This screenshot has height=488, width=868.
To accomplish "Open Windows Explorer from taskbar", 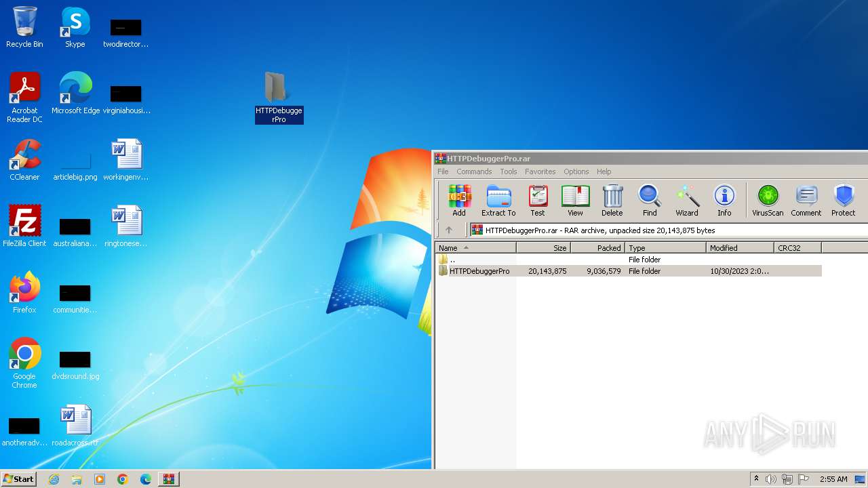I will (77, 479).
